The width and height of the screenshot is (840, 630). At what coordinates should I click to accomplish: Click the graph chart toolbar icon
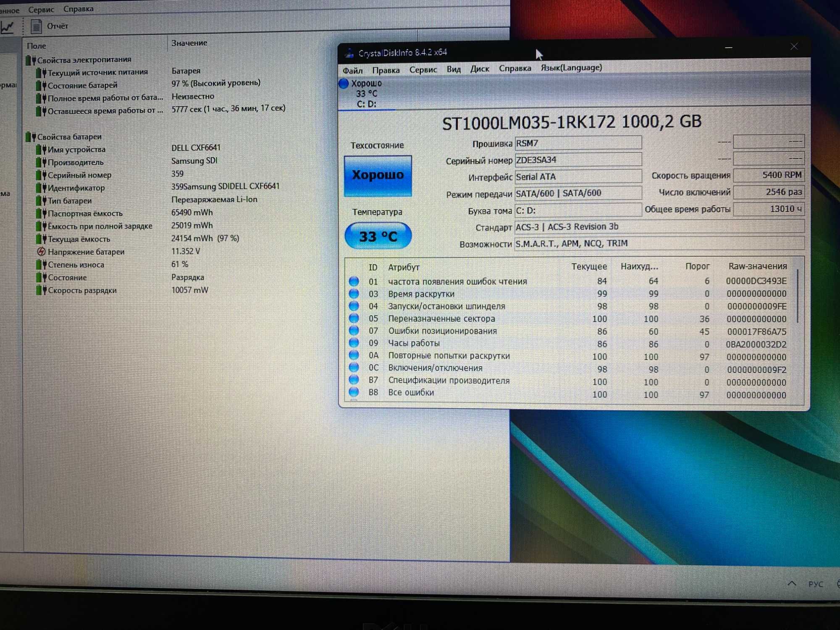point(8,27)
